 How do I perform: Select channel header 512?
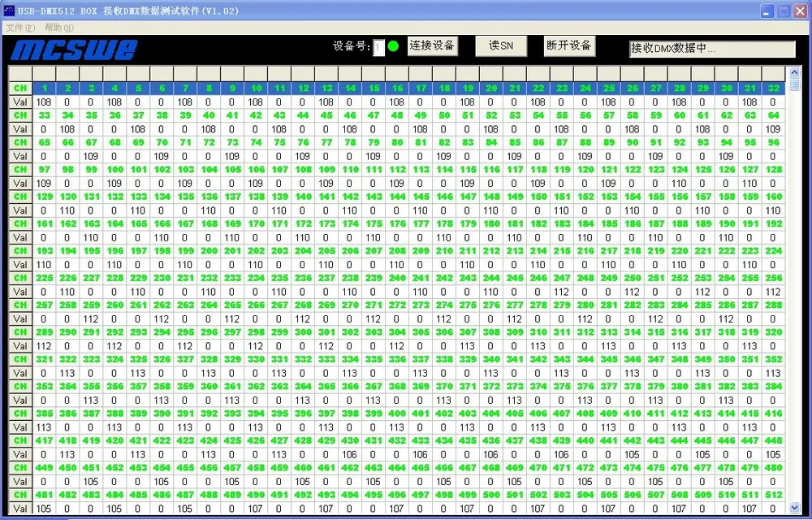(773, 495)
